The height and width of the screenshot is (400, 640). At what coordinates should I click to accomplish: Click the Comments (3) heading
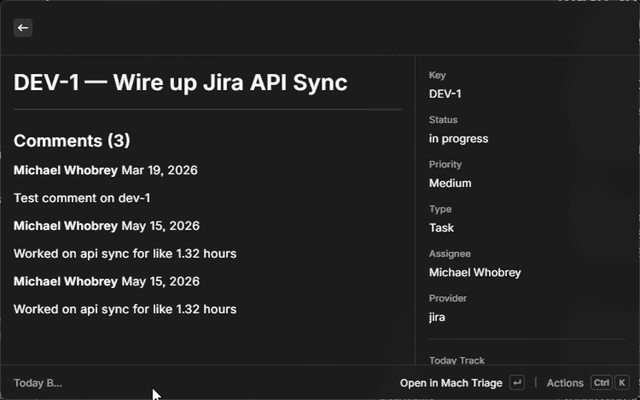[x=72, y=140]
